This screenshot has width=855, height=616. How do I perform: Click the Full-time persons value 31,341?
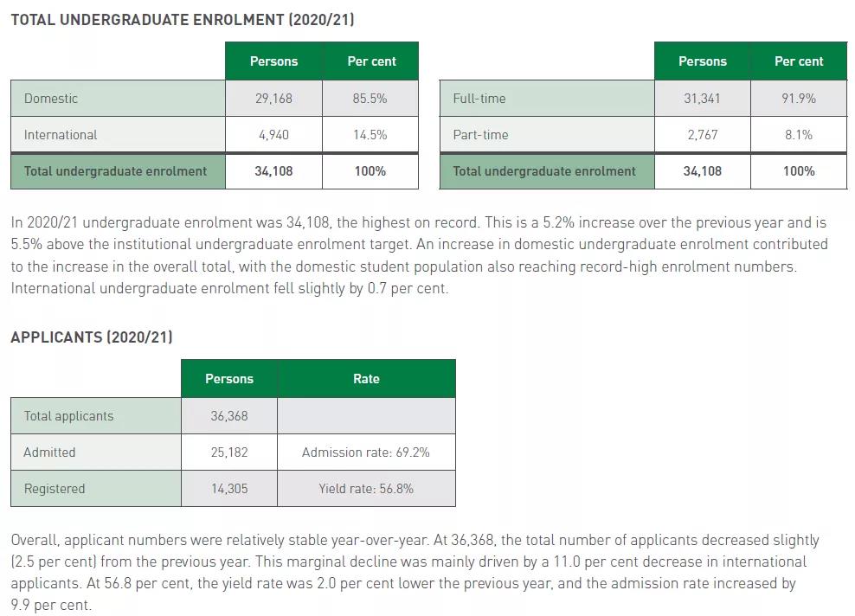[703, 99]
